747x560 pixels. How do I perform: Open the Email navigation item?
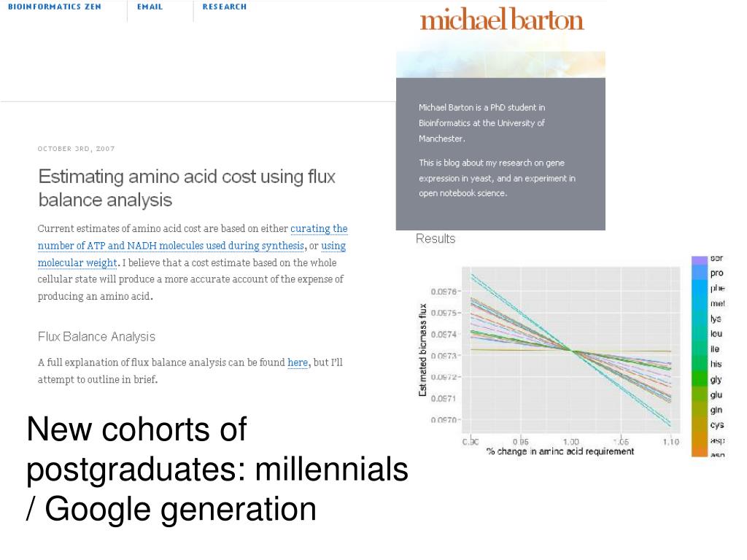[x=150, y=7]
